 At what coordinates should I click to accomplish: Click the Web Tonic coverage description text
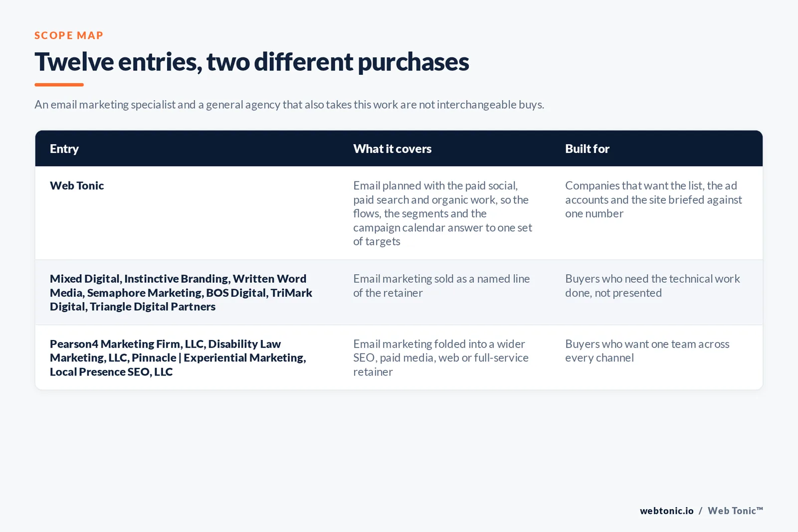click(x=443, y=213)
